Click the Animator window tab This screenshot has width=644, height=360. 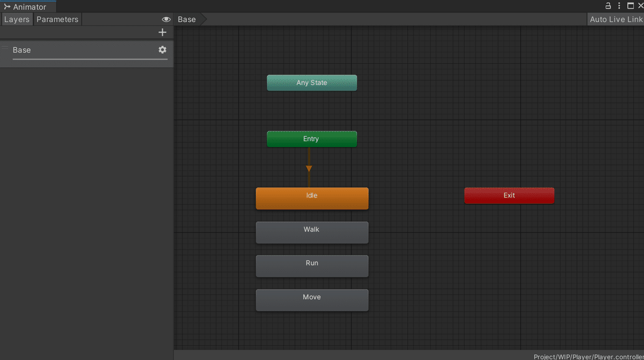point(28,7)
